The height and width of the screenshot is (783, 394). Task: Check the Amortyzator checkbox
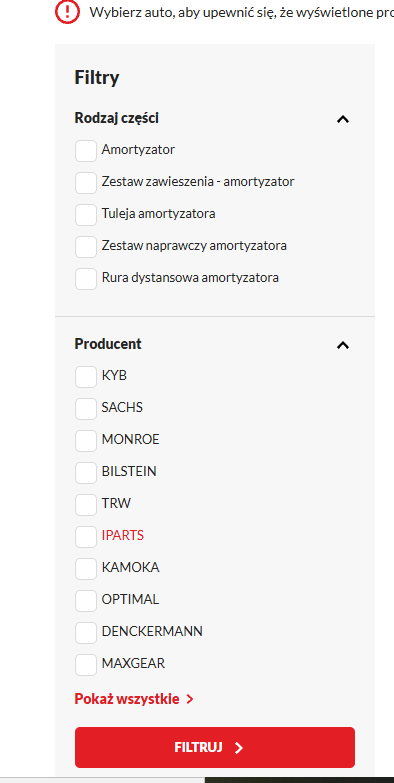click(x=86, y=151)
